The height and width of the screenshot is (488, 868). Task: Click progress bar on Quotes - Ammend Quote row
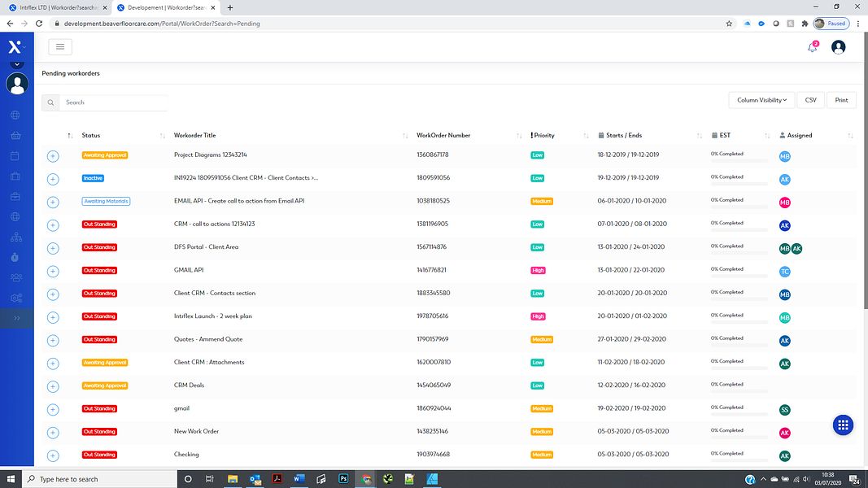click(x=739, y=345)
